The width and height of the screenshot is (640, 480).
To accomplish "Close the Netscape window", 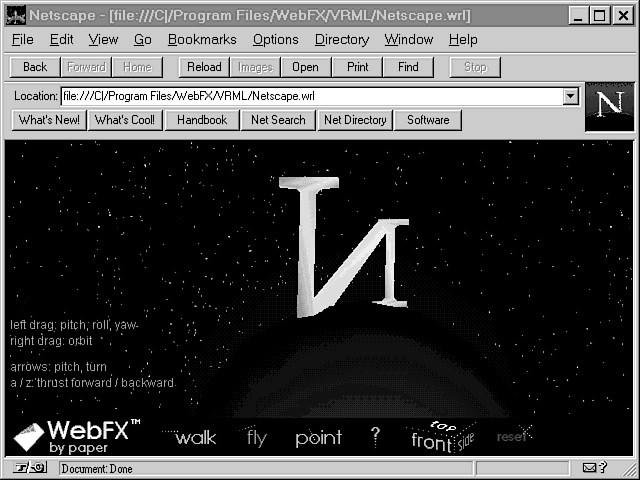I will 623,16.
